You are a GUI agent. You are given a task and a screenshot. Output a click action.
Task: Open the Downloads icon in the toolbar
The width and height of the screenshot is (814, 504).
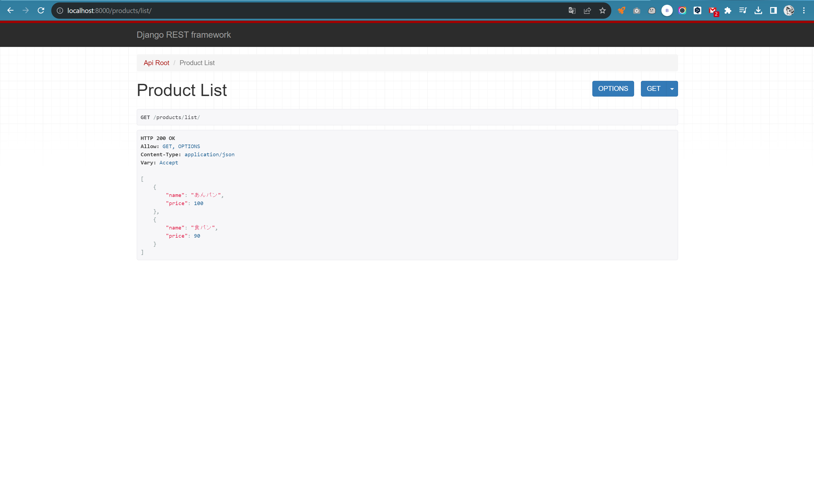(x=758, y=10)
